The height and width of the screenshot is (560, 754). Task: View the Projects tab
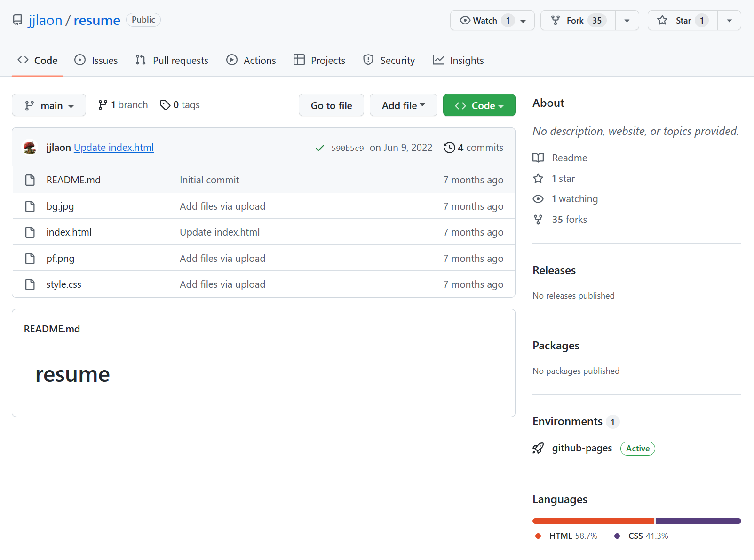pos(319,60)
